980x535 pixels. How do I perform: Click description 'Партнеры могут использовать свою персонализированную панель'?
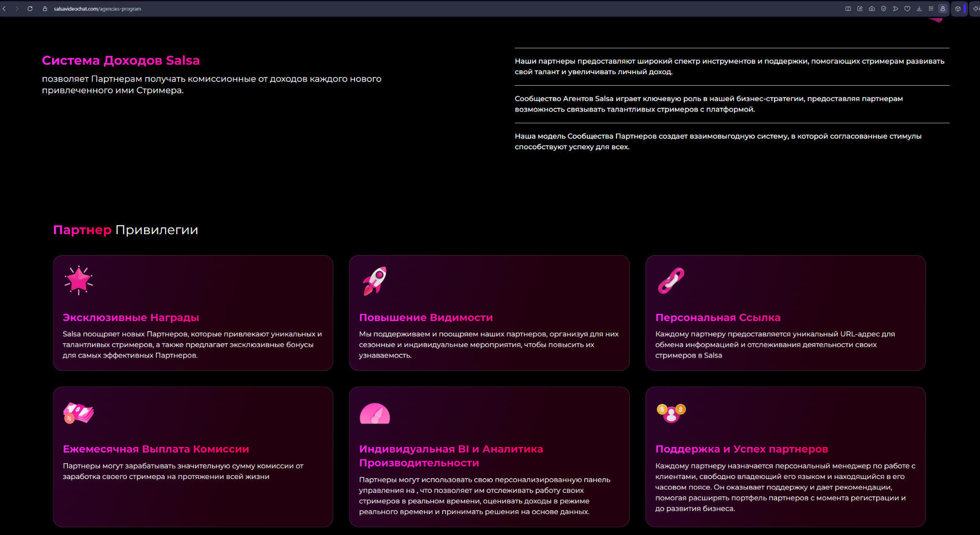coord(485,496)
